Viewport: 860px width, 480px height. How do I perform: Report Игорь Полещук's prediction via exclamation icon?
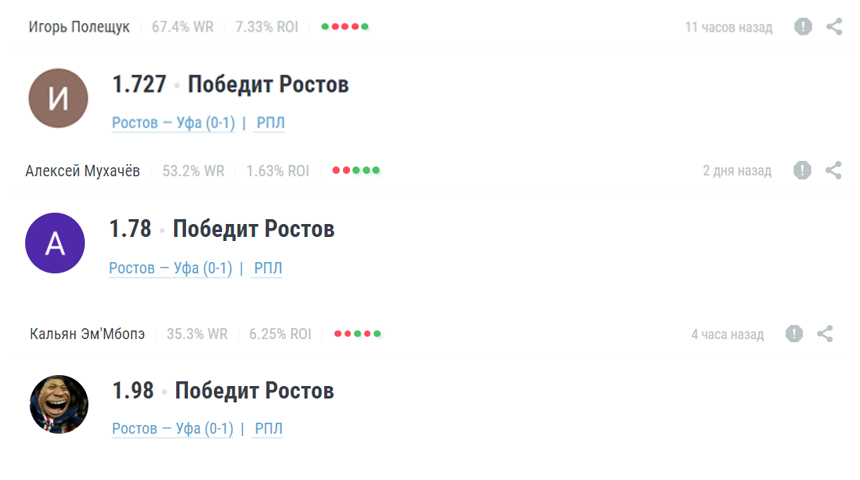[x=803, y=26]
